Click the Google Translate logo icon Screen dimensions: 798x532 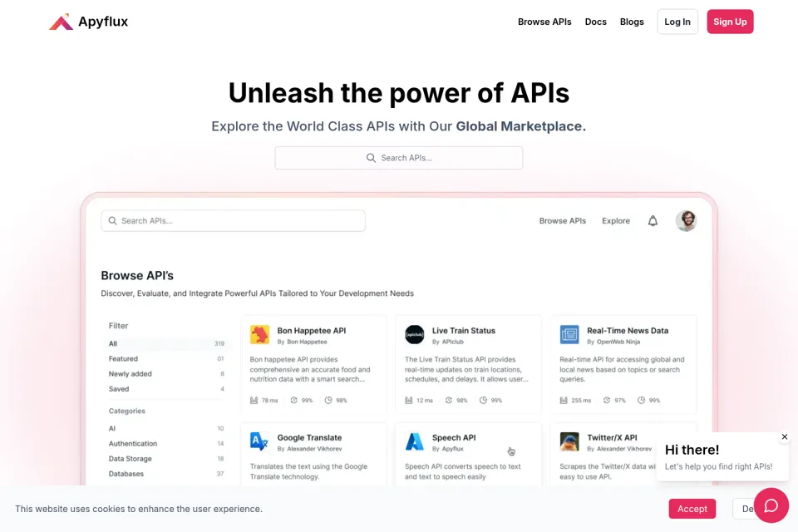click(259, 441)
